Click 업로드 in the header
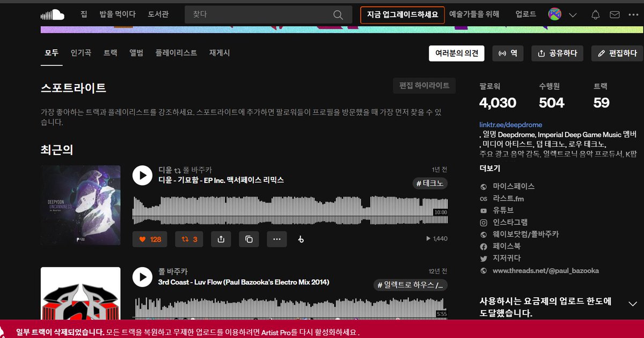Viewport: 644px width, 338px height. 525,14
